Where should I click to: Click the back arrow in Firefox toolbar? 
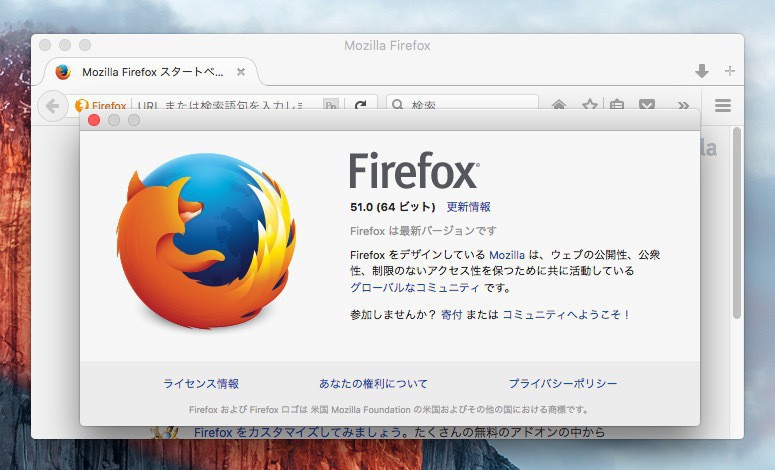tap(52, 106)
